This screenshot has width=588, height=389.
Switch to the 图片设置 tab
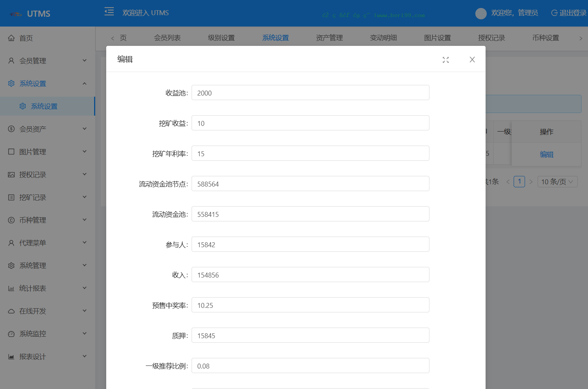(437, 38)
